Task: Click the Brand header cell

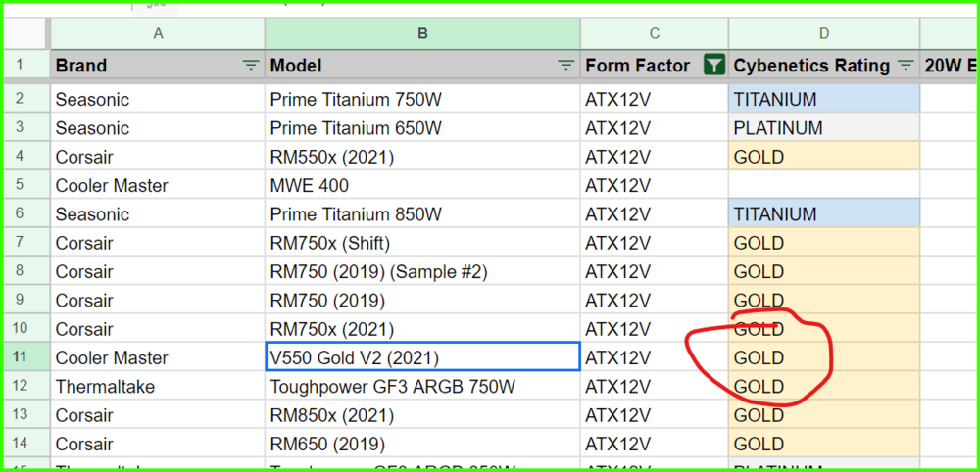Action: coord(158,65)
